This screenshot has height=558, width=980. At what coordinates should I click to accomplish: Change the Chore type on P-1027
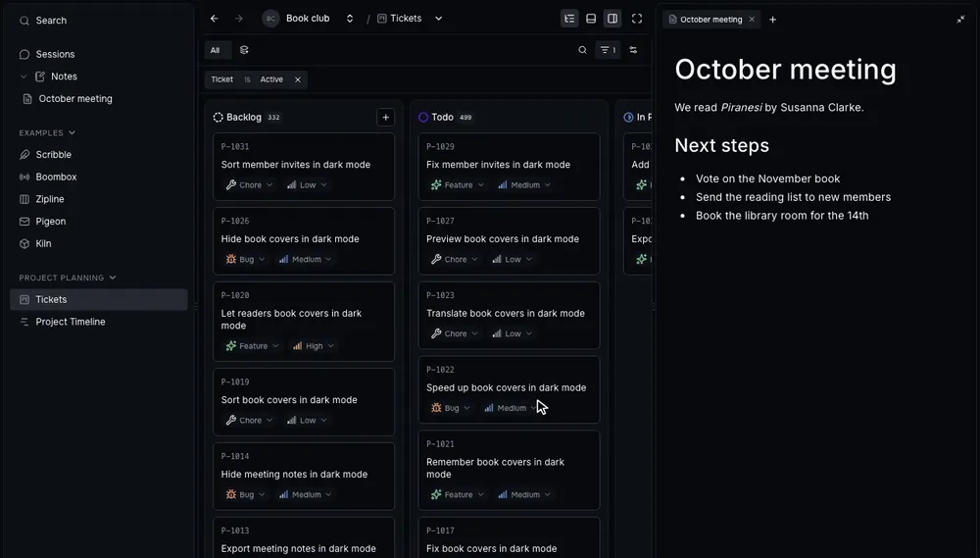tap(455, 260)
